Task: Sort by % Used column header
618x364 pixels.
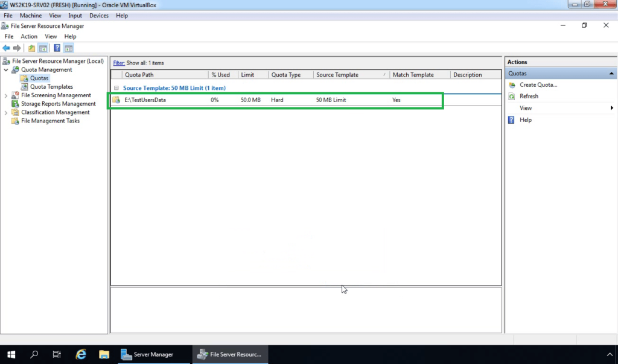Action: pyautogui.click(x=223, y=74)
